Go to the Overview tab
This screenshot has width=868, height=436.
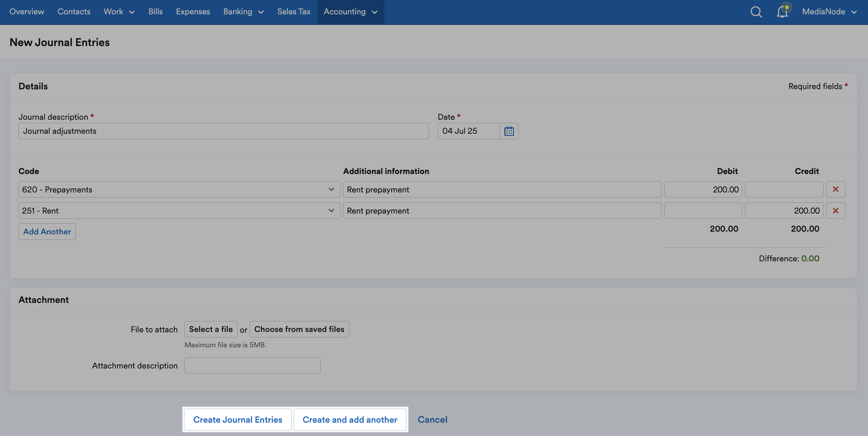point(27,12)
